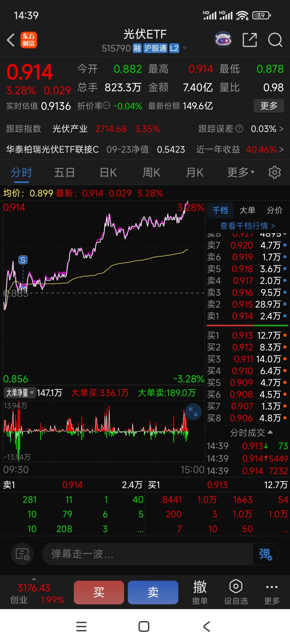Tap the share/export icon

250,40
